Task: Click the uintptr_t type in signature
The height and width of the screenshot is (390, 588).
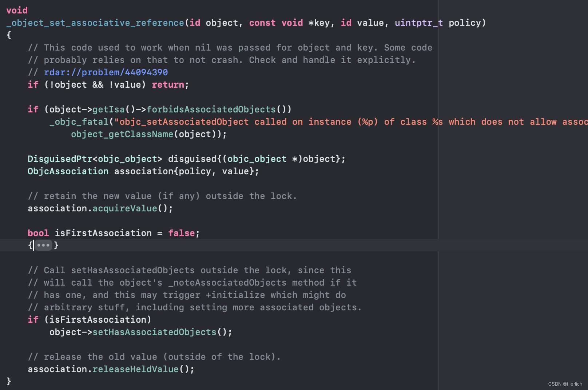Action: tap(419, 23)
